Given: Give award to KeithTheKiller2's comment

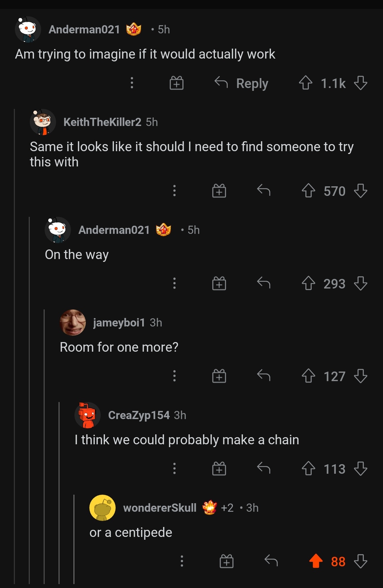Looking at the screenshot, I should point(219,191).
